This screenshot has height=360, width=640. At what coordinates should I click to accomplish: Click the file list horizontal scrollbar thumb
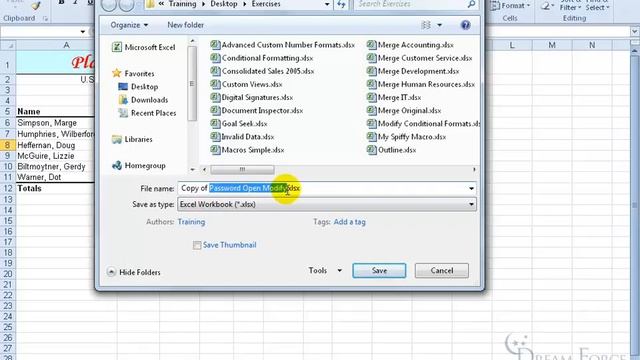point(242,169)
